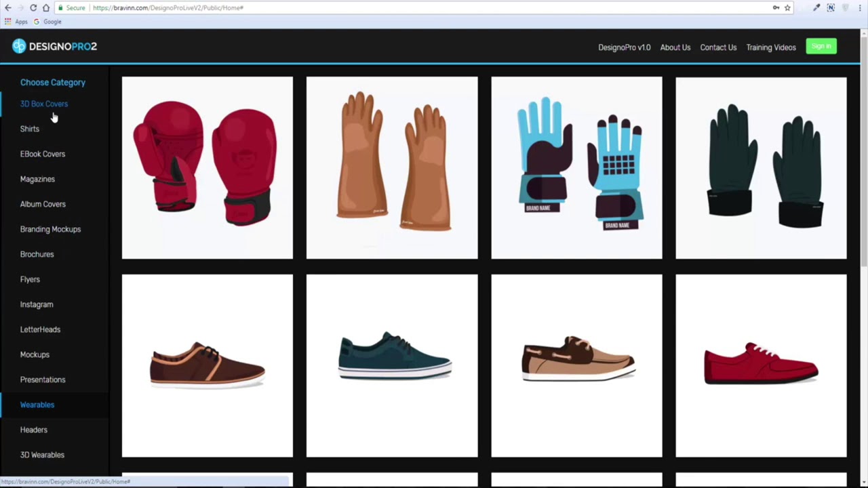Select the active Wearables category
868x488 pixels.
coord(37,405)
